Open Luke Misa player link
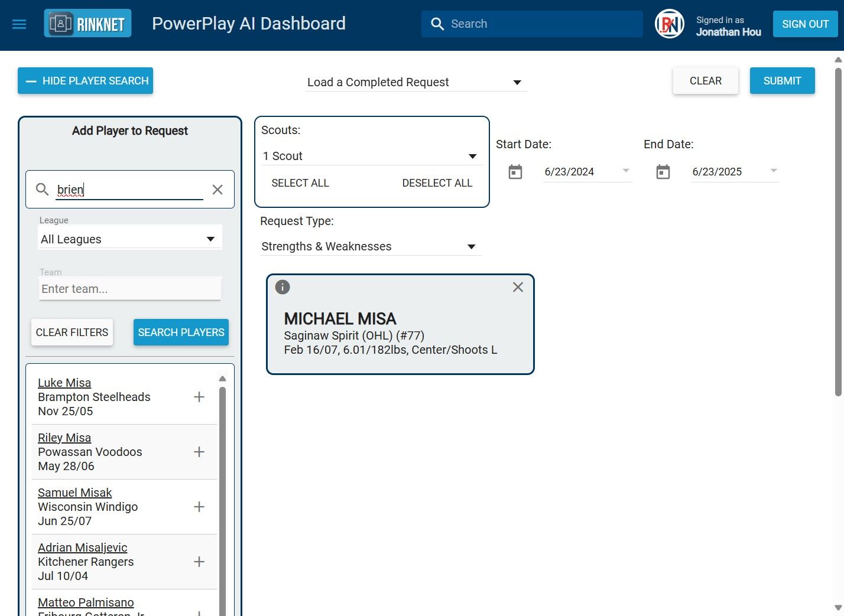The height and width of the screenshot is (616, 844). 64,383
